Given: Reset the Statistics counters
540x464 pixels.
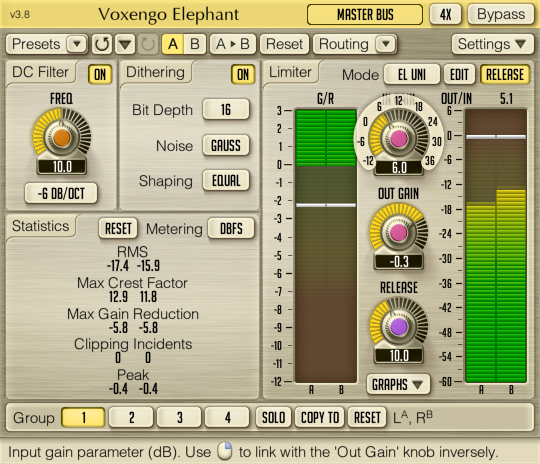Looking at the screenshot, I should (118, 228).
